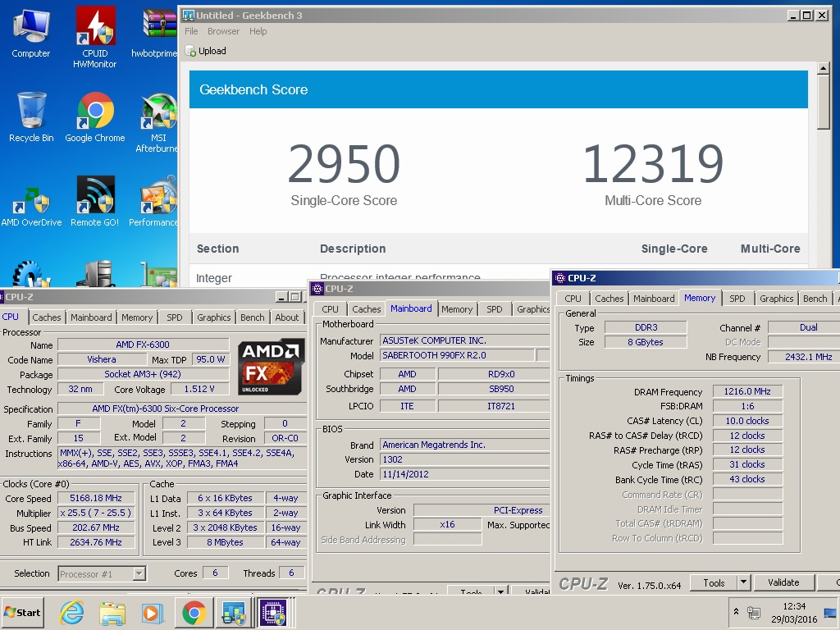Select SPD tab in left CPU-Z window
This screenshot has height=630, width=840.
point(175,317)
